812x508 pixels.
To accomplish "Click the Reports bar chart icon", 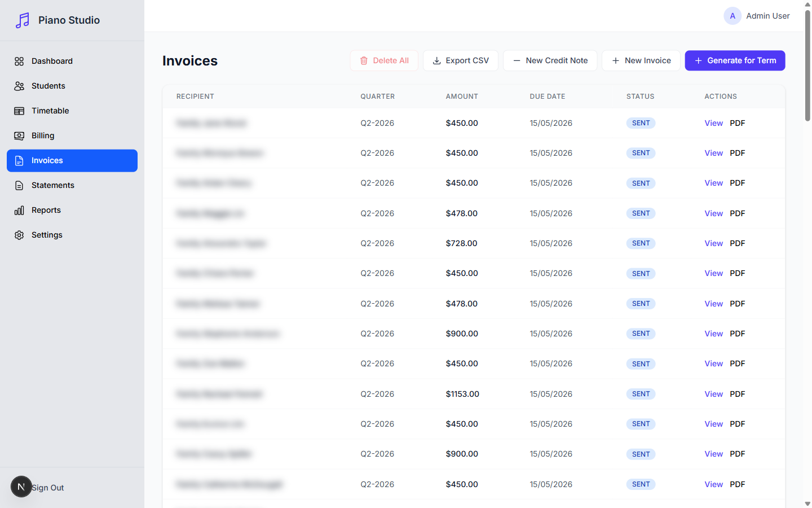I will pos(19,210).
